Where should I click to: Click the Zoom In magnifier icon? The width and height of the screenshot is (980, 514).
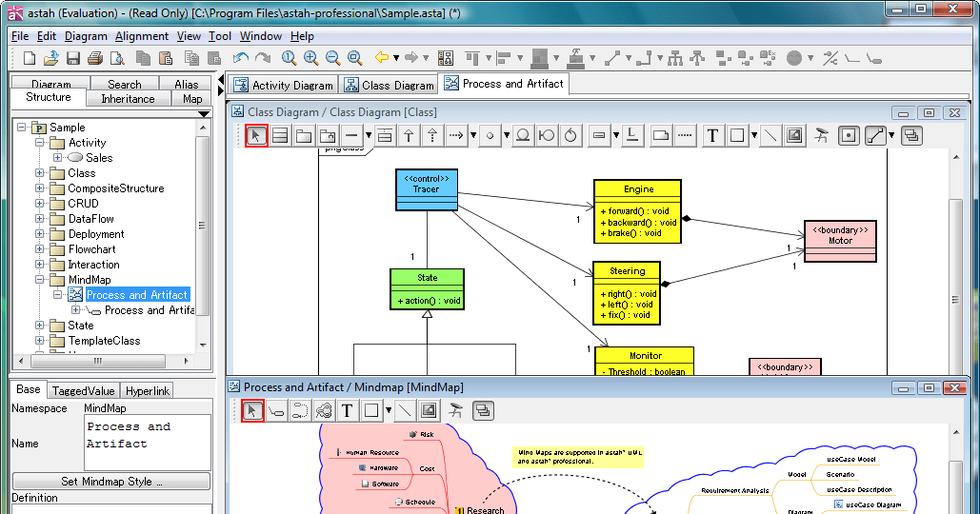pyautogui.click(x=310, y=58)
